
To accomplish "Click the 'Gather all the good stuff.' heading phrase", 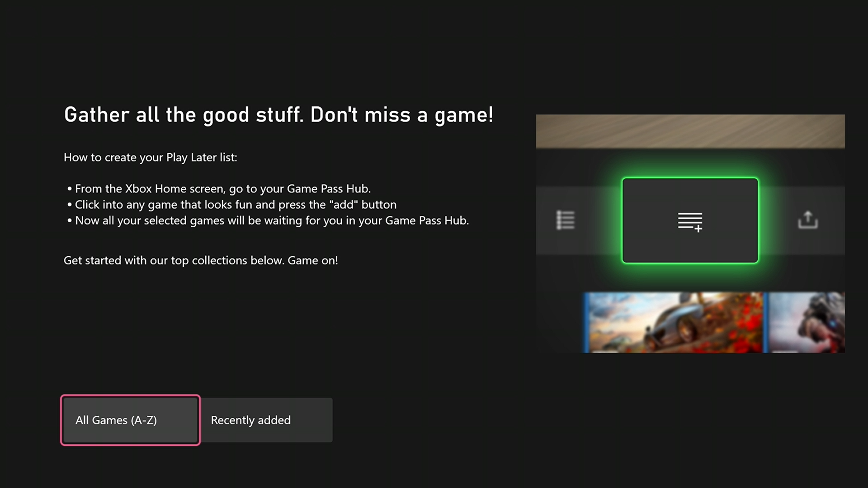I will 184,115.
